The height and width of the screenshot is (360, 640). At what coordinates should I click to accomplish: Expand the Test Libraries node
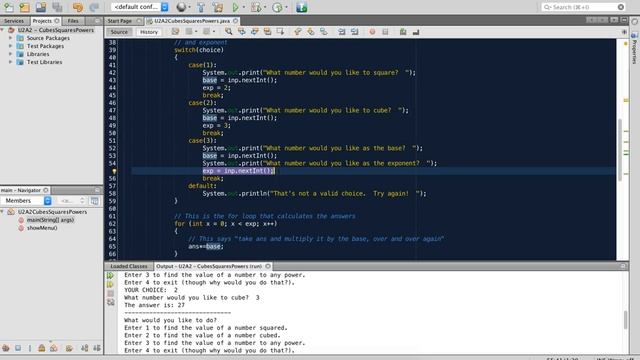11,62
